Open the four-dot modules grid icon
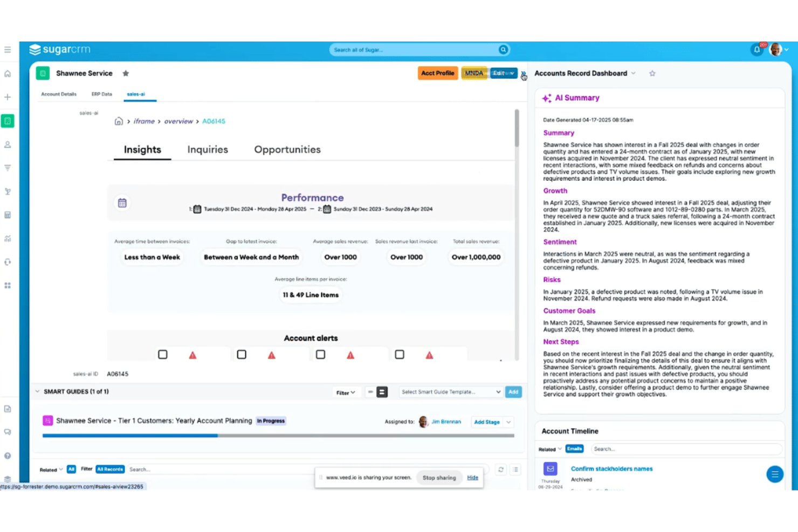This screenshot has height=532, width=798. coord(8,285)
